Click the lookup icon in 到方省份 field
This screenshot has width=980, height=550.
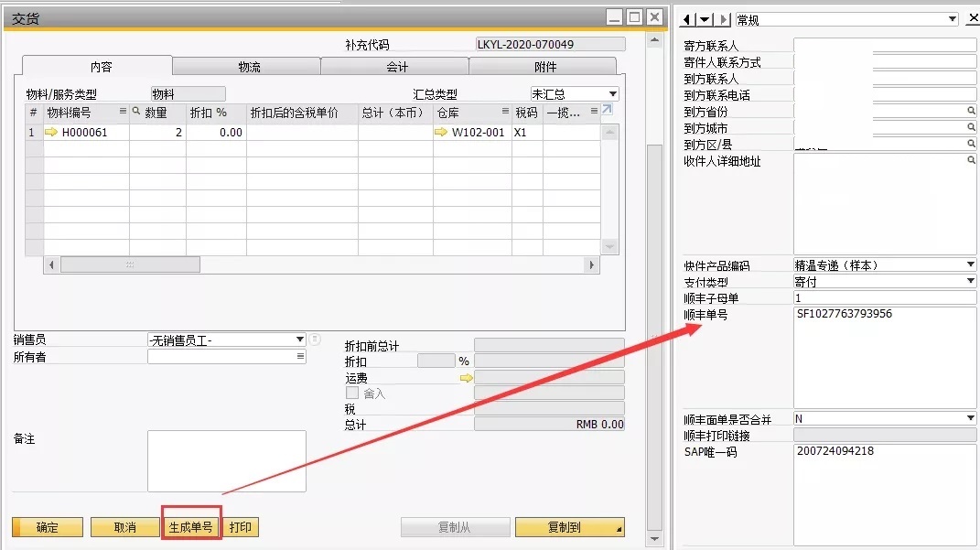(x=971, y=111)
